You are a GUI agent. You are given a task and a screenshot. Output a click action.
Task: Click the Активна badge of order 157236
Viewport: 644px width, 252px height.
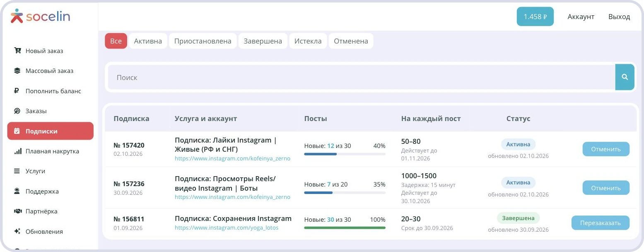518,182
